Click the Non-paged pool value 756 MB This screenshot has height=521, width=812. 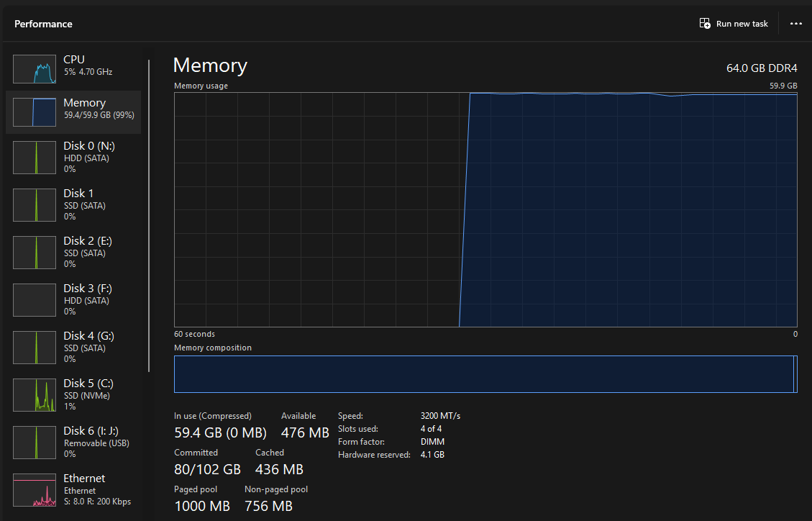tap(268, 506)
